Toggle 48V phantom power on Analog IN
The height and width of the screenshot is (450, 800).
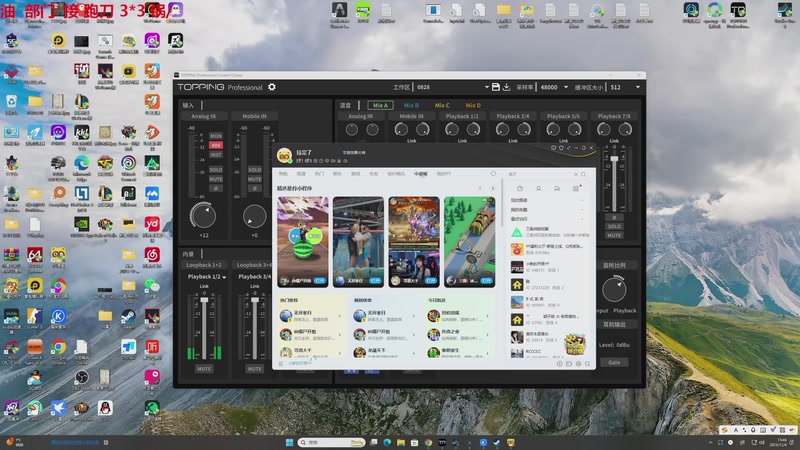(x=216, y=145)
